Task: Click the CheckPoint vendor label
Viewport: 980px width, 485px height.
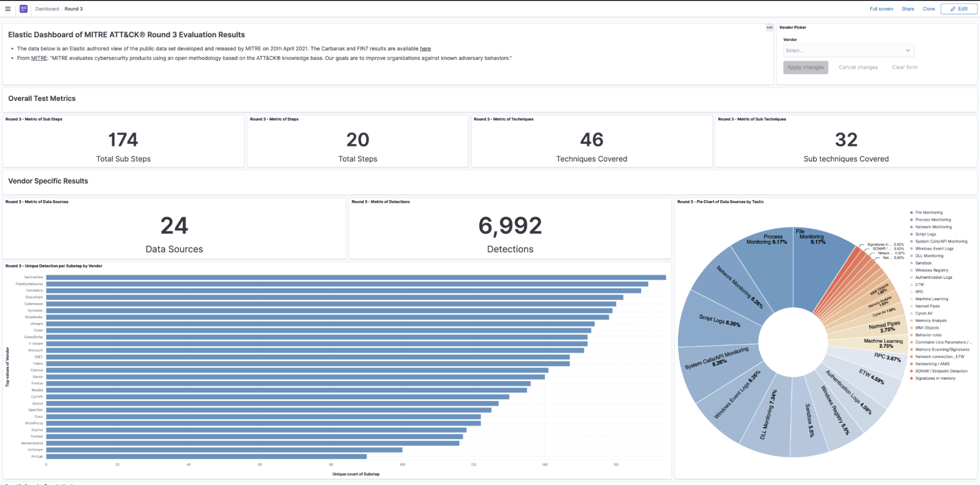Action: [x=34, y=297]
